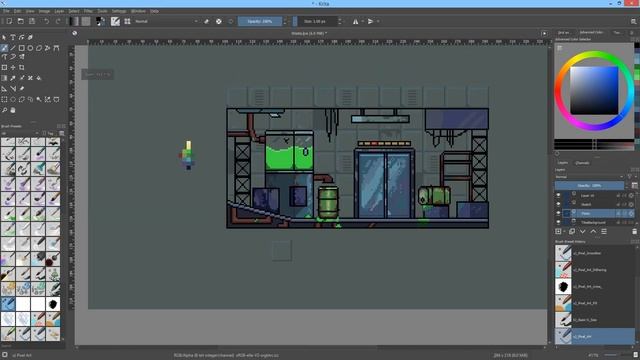Select the Gradient tool
This screenshot has height=360, width=640.
(4, 78)
